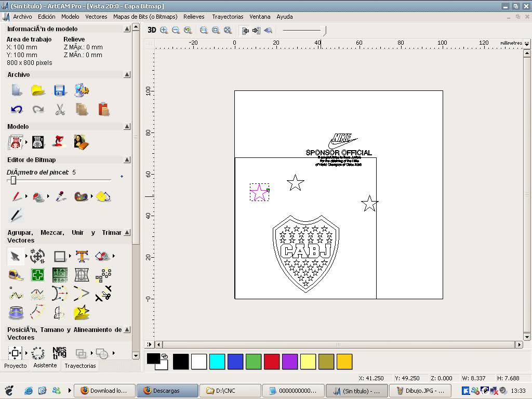Select the purple color swatch
Screen dimensions: 532x399
[290, 362]
